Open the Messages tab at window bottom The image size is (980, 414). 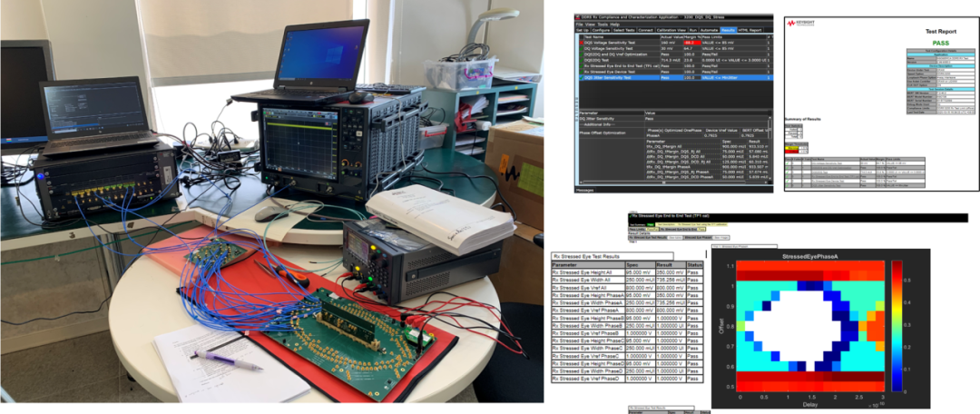point(584,190)
